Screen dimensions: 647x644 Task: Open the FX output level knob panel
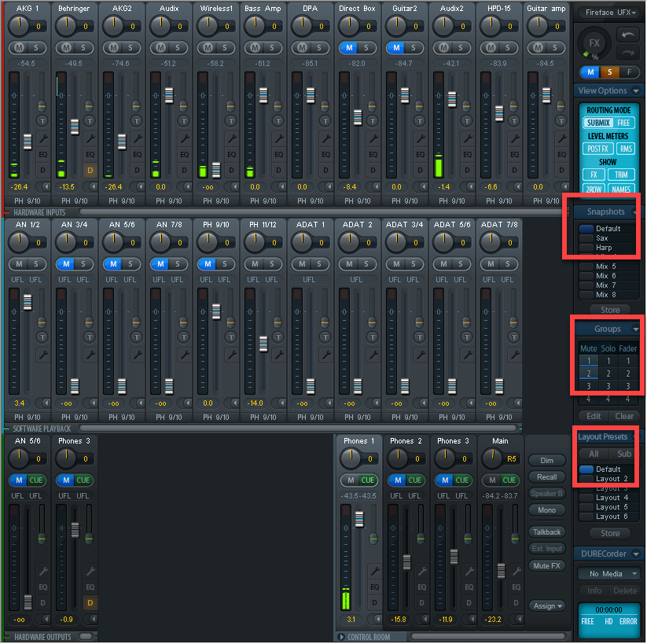click(x=594, y=43)
